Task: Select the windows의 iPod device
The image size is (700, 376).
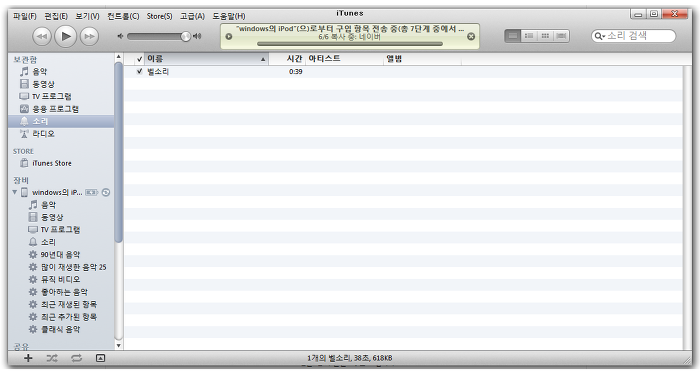Action: pyautogui.click(x=57, y=192)
